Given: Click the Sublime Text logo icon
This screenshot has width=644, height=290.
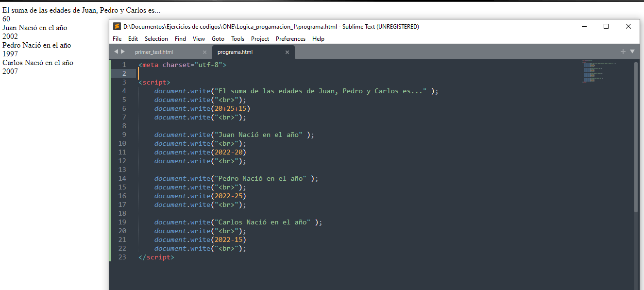Looking at the screenshot, I should pos(117,26).
